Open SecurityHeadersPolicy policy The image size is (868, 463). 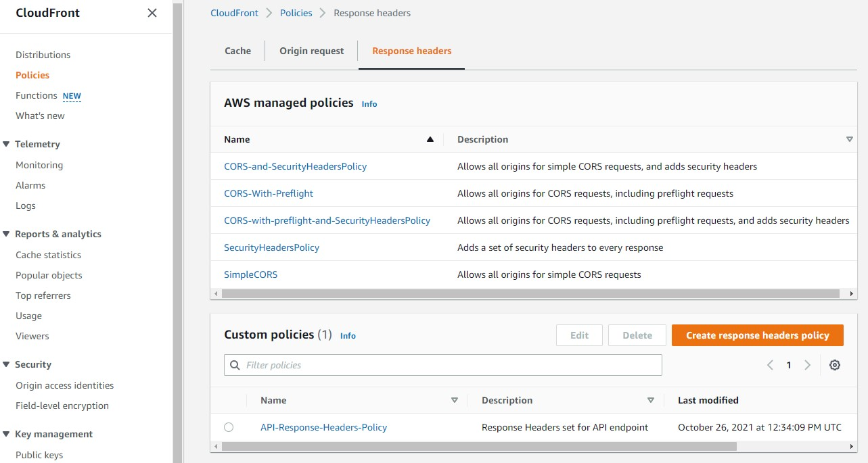click(272, 247)
